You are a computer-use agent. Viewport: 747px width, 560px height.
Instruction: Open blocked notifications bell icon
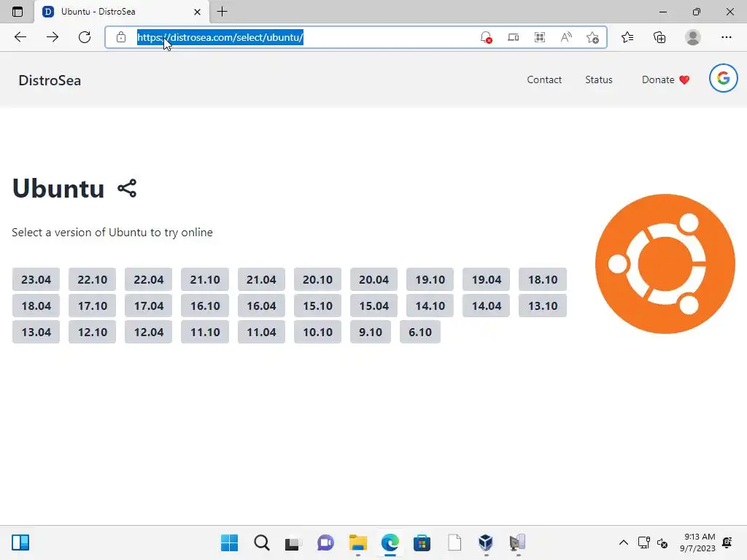(x=486, y=37)
